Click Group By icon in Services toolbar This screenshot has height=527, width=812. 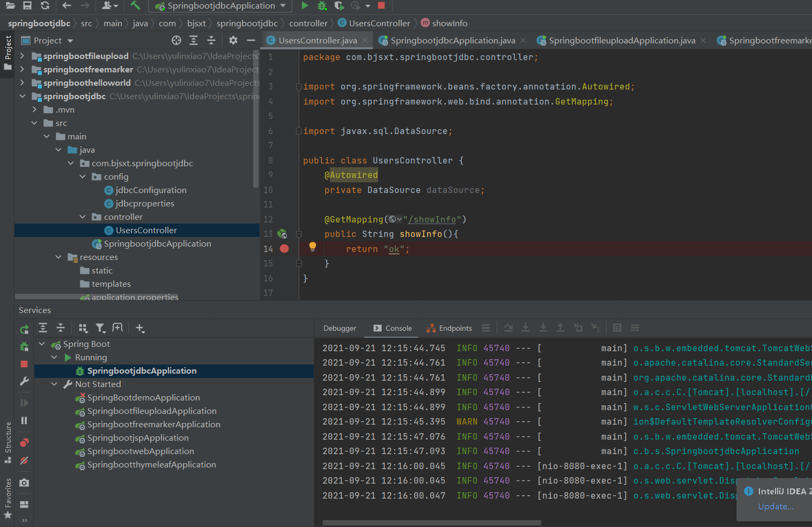tap(83, 328)
